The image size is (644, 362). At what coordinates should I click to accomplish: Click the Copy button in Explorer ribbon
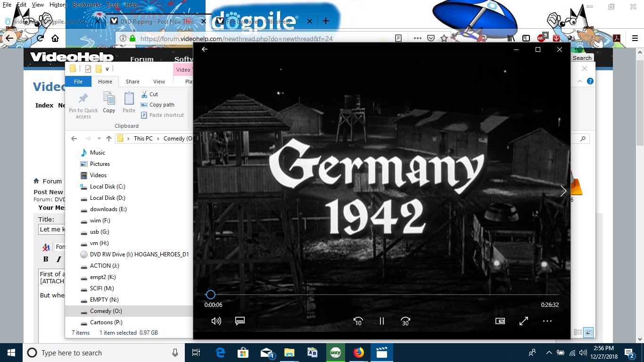click(x=109, y=103)
